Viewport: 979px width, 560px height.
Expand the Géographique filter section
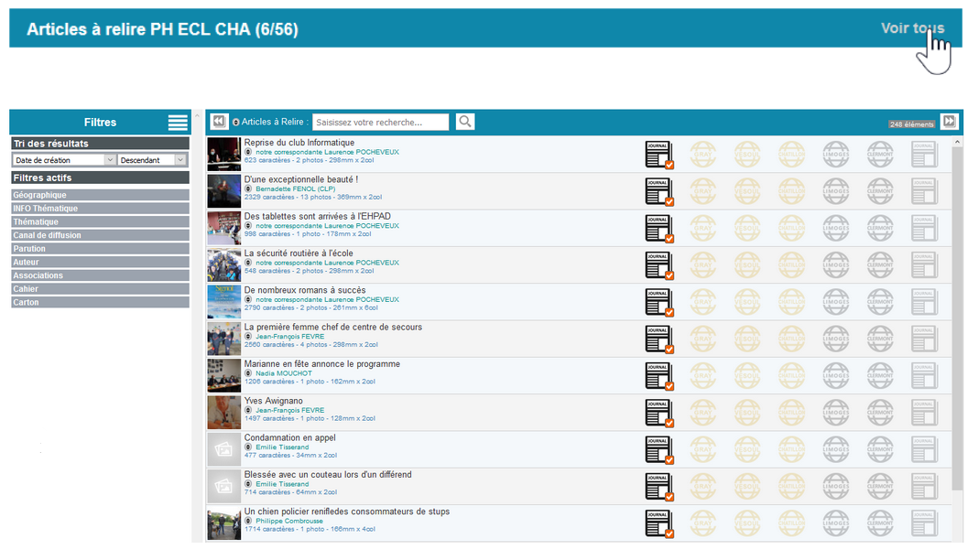100,195
